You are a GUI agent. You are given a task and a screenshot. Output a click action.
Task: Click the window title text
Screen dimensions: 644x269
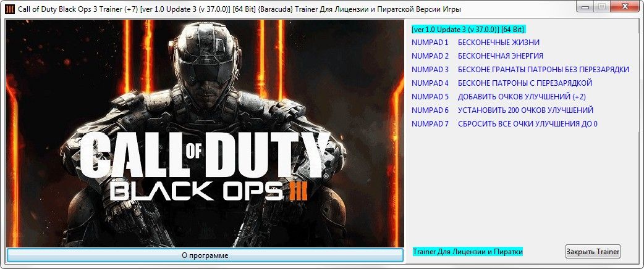click(239, 9)
